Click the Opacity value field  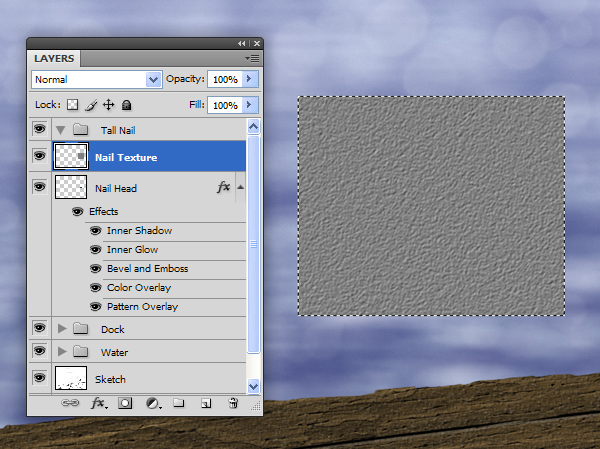(x=225, y=79)
